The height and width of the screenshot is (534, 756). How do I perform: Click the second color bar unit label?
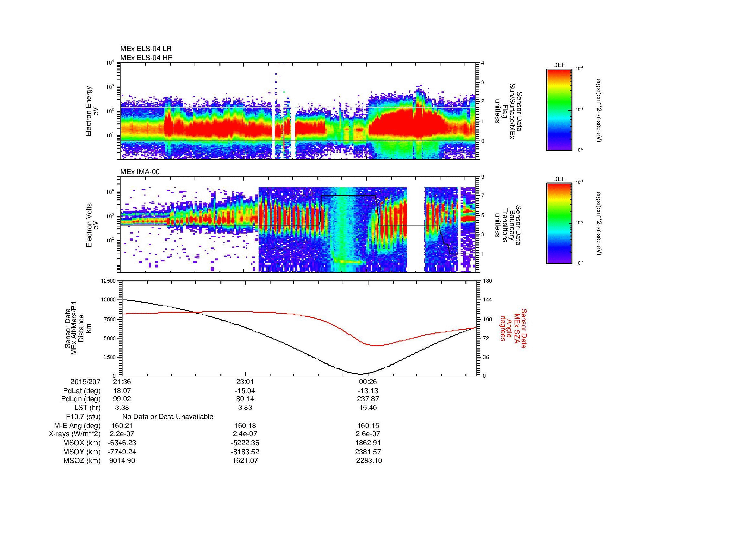click(599, 224)
